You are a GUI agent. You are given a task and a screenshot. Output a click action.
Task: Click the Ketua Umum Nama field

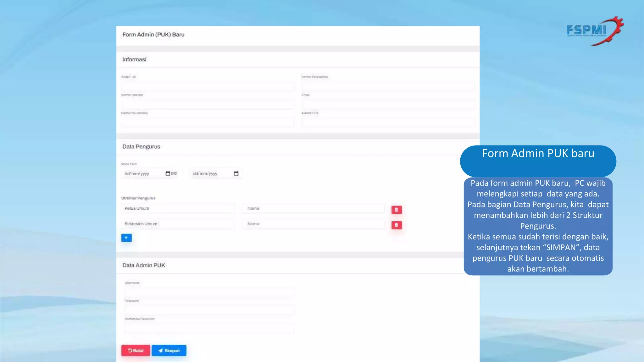pyautogui.click(x=313, y=208)
